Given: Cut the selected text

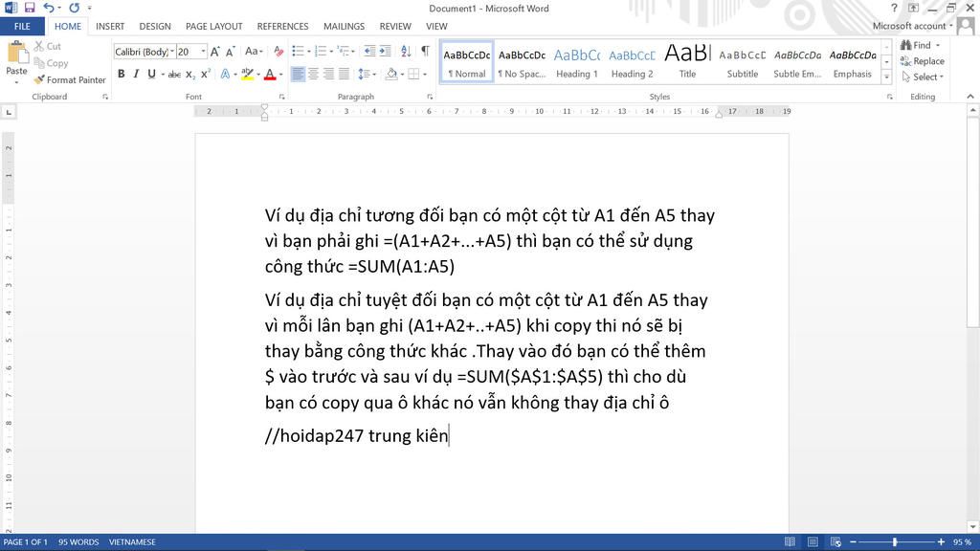Looking at the screenshot, I should tap(48, 46).
